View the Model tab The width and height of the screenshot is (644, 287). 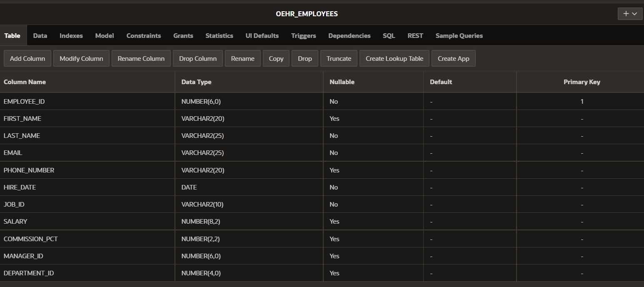[x=104, y=35]
